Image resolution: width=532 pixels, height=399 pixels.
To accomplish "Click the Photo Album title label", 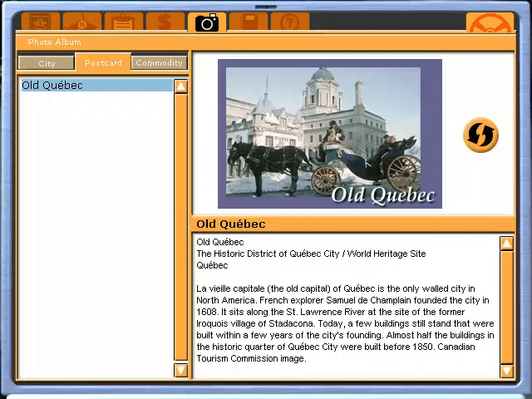I will (55, 42).
